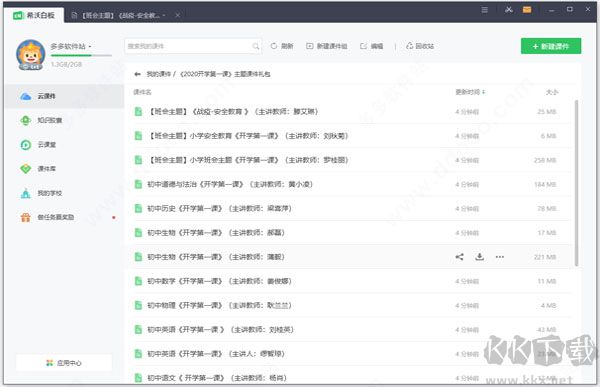Click the 1.3GB/2GB storage text
Screen dimensions: 600x387
click(67, 64)
